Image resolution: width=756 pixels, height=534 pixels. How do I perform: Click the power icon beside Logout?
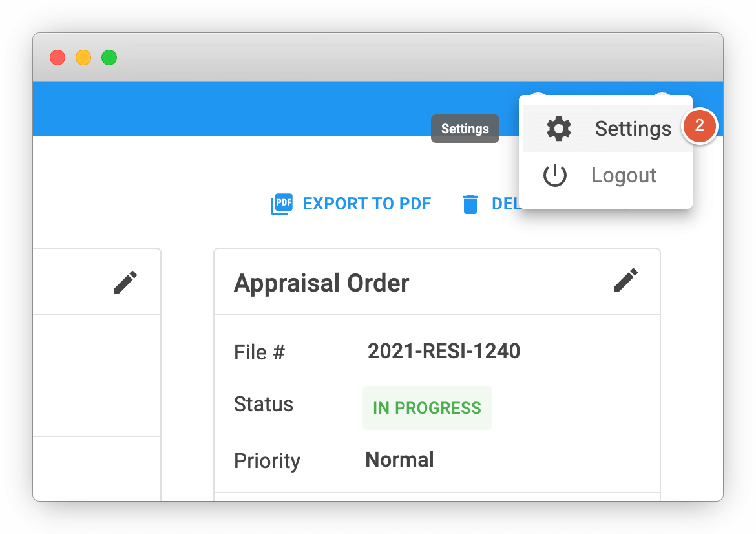[x=554, y=175]
